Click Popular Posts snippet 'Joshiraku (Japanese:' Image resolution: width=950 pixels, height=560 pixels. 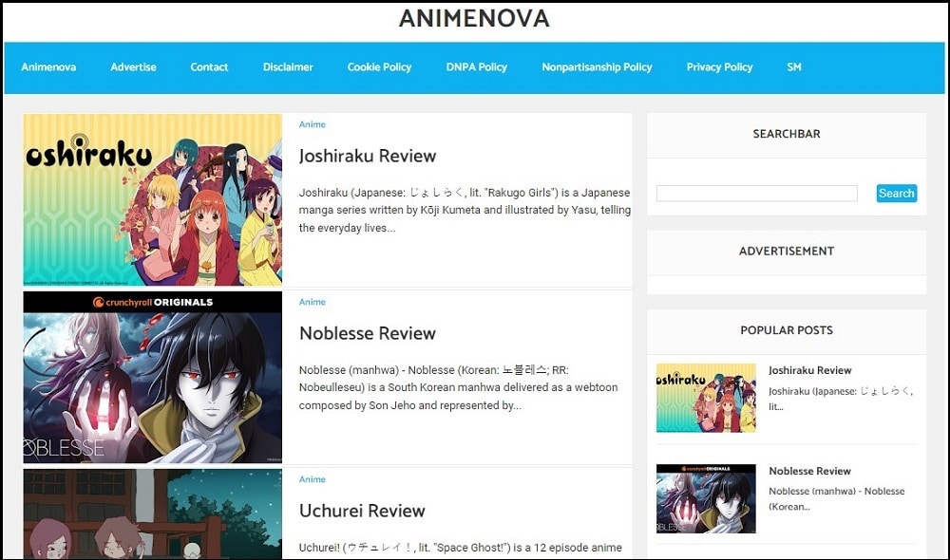(841, 399)
